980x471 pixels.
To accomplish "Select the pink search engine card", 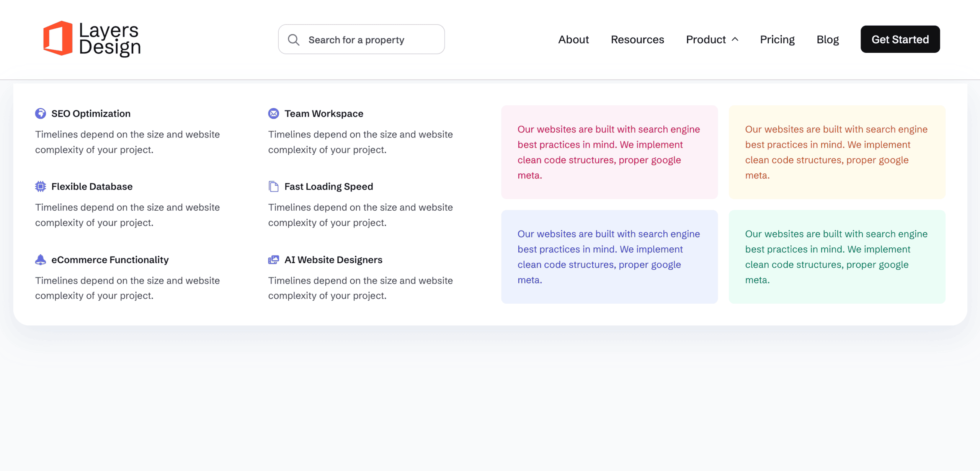I will coord(609,152).
